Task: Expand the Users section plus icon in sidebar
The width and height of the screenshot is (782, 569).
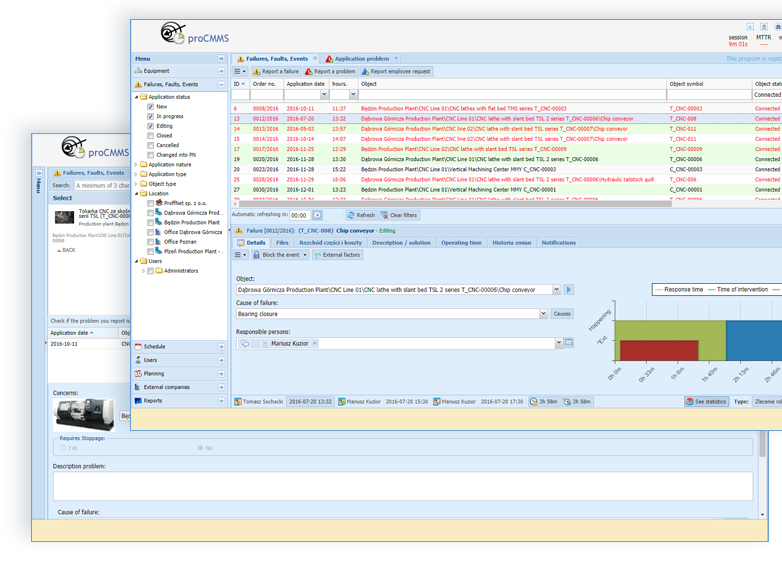Action: [x=221, y=360]
